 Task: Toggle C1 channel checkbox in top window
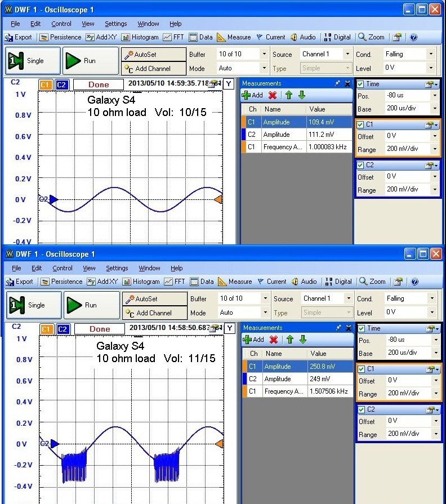(x=360, y=124)
